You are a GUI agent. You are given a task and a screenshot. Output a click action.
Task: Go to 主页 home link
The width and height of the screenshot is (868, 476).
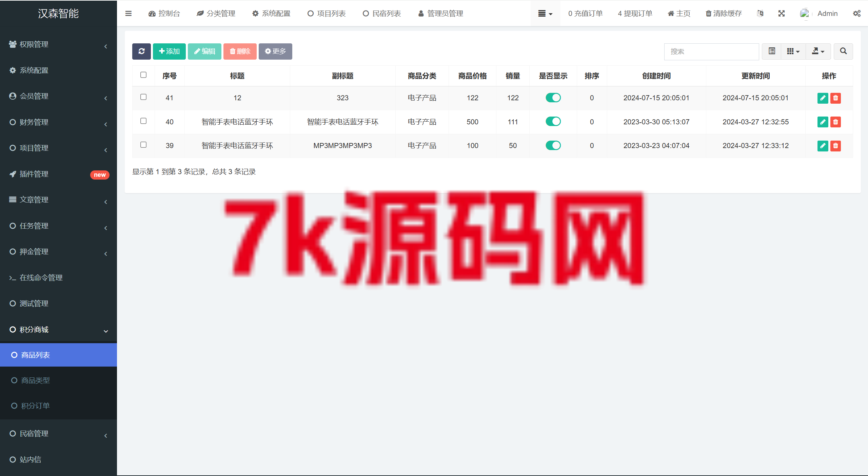tap(679, 14)
